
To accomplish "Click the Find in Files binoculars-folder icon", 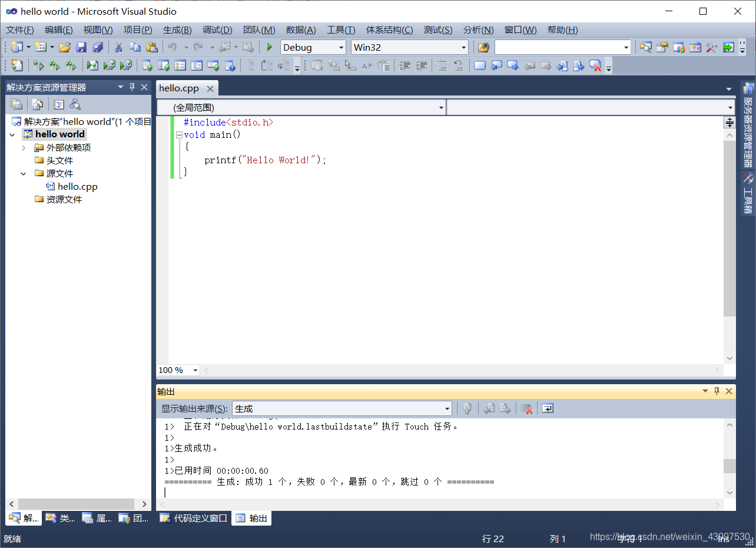I will [x=483, y=48].
